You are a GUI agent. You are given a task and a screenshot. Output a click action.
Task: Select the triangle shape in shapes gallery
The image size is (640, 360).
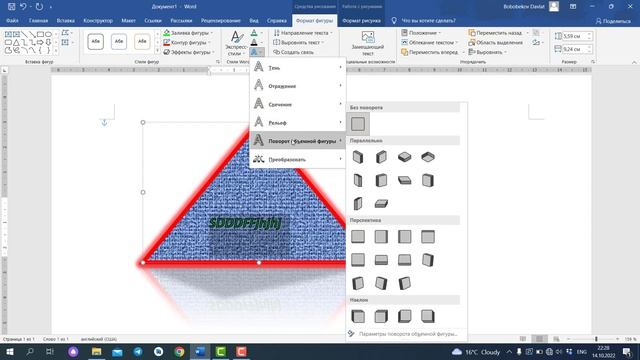point(16,42)
